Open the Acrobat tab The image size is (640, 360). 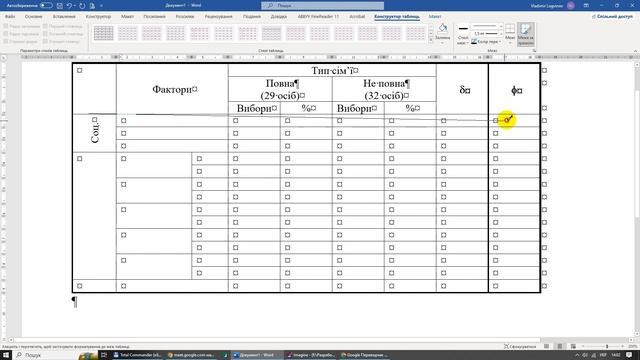point(357,17)
